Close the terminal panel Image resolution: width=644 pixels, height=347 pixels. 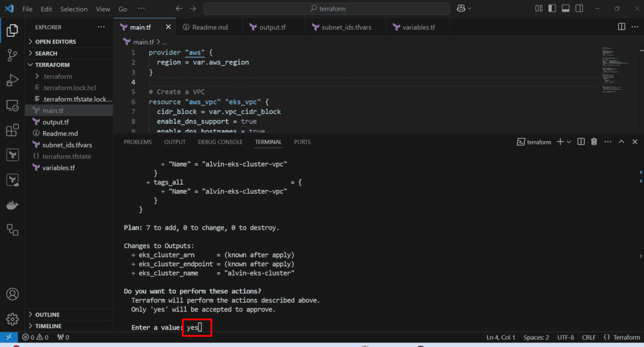coord(635,142)
